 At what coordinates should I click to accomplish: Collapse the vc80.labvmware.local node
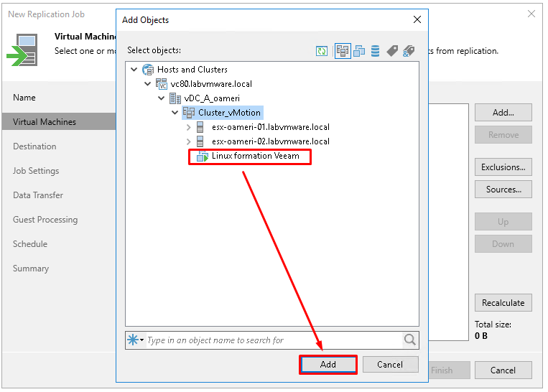(147, 83)
